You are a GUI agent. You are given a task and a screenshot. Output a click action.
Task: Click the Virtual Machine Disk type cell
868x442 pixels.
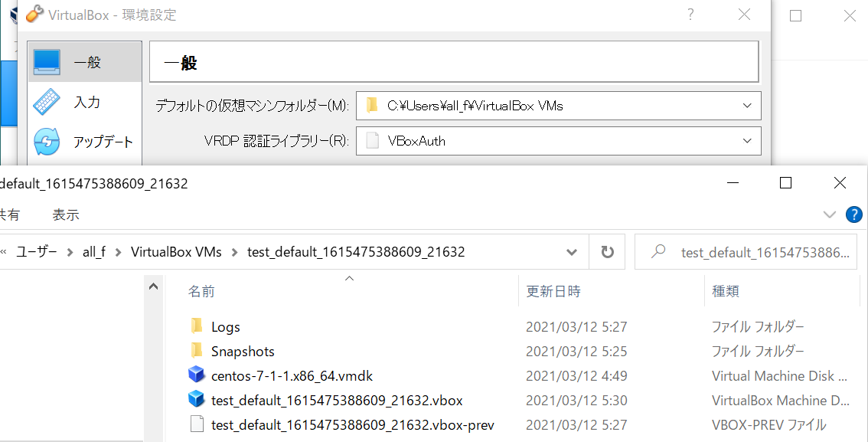779,375
